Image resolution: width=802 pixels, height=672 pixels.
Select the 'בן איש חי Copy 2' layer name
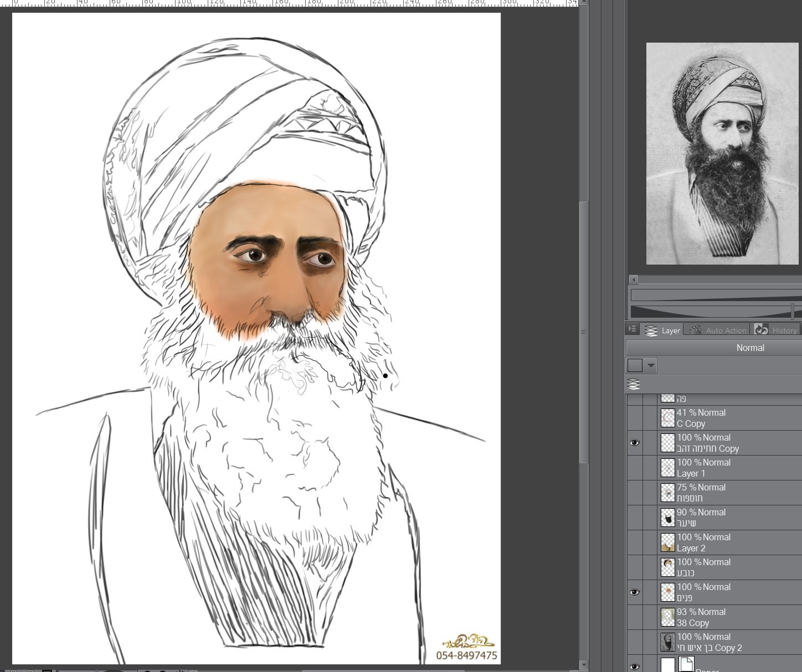[x=710, y=648]
